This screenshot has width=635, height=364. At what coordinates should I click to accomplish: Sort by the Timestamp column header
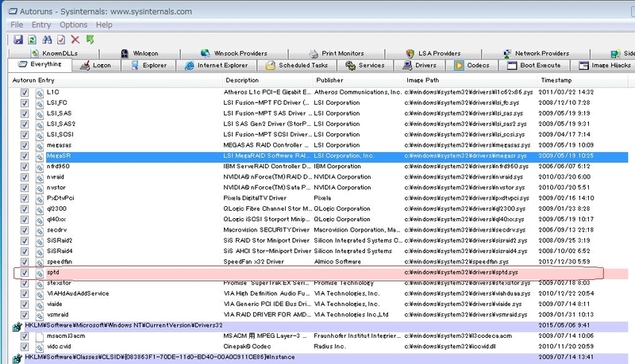click(583, 80)
